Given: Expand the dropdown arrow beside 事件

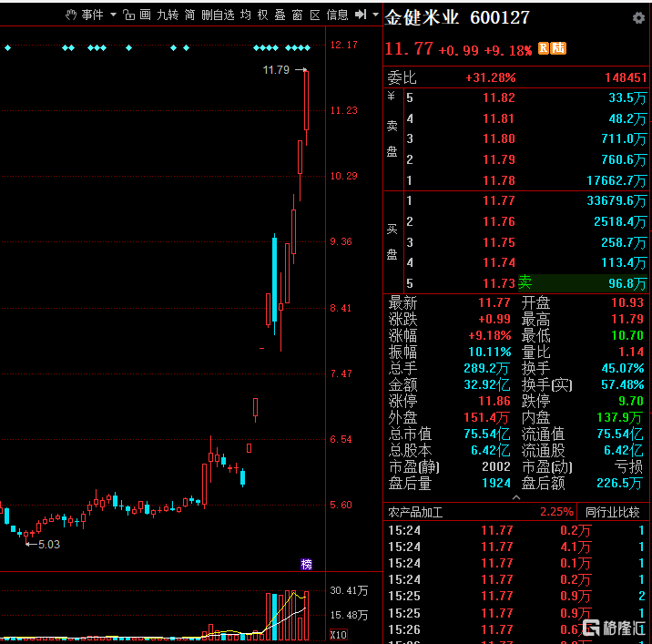Looking at the screenshot, I should (x=113, y=15).
